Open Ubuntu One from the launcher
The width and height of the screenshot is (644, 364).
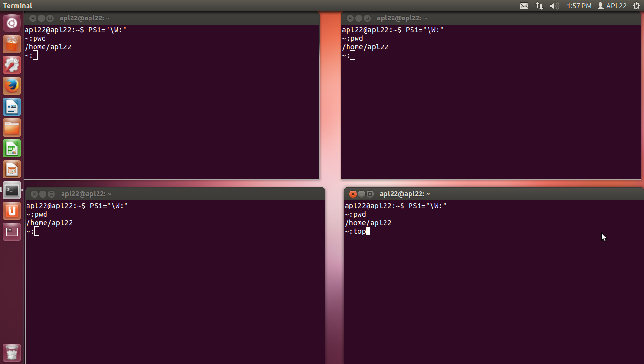pos(12,211)
